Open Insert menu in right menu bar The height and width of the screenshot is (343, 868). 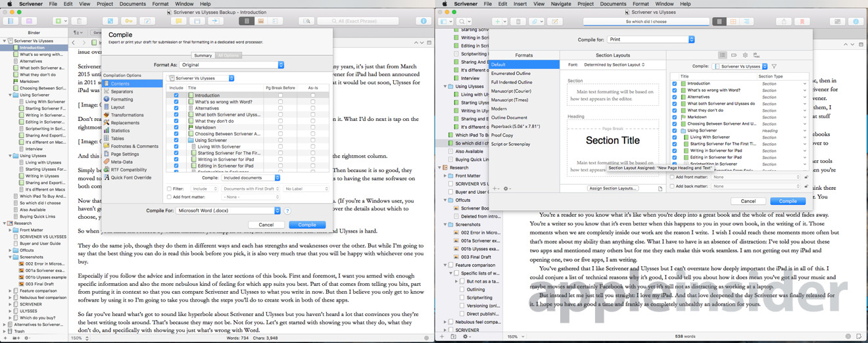pos(519,4)
